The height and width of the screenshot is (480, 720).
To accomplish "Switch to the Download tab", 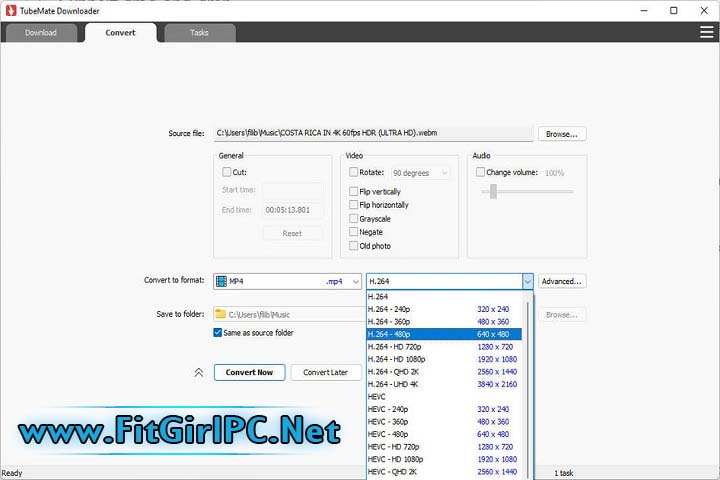I will click(x=39, y=33).
